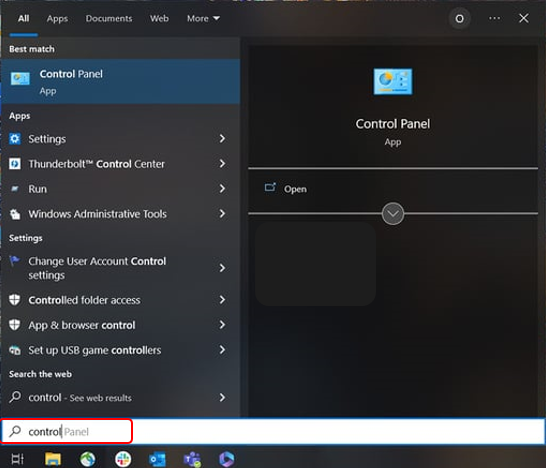Viewport: 546px width, 468px height.
Task: Switch to the Web filter tab
Action: coord(159,18)
